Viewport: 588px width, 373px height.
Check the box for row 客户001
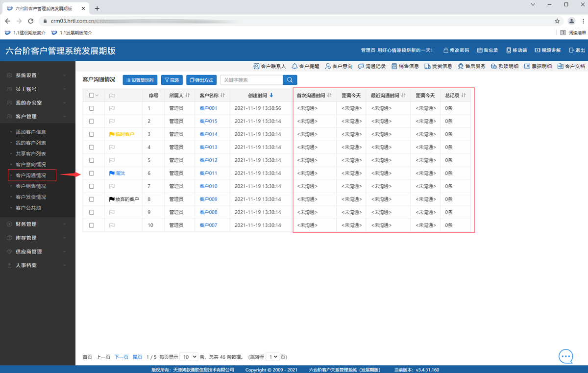92,108
